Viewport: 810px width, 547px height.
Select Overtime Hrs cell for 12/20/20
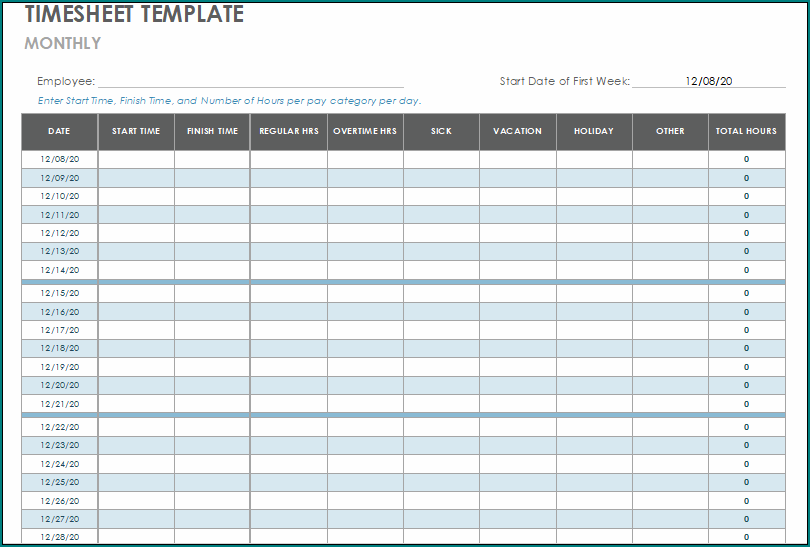(x=365, y=385)
